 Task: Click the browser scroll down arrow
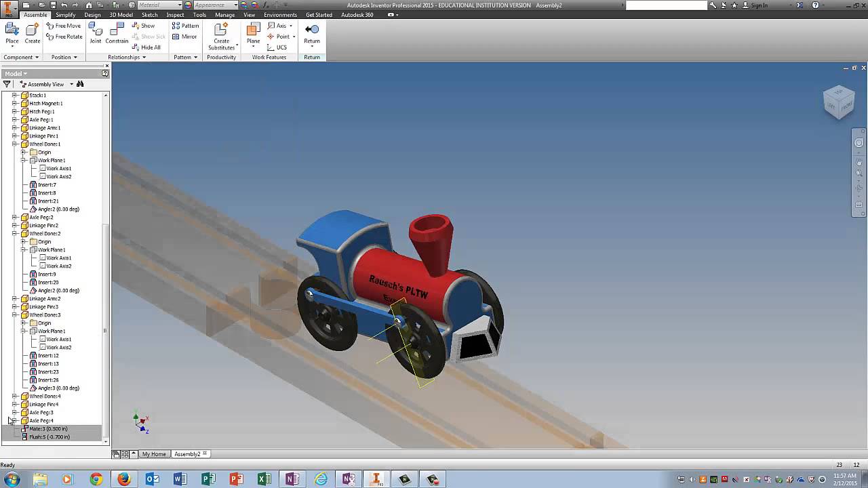point(105,441)
